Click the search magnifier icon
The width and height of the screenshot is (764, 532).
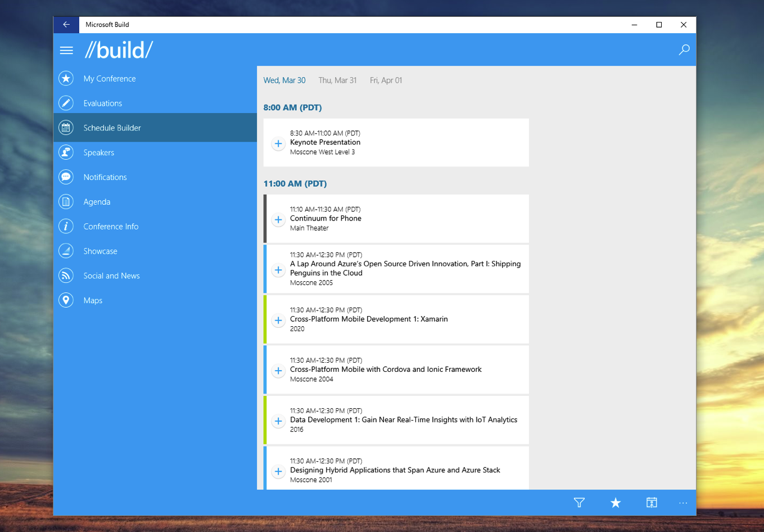pyautogui.click(x=684, y=50)
